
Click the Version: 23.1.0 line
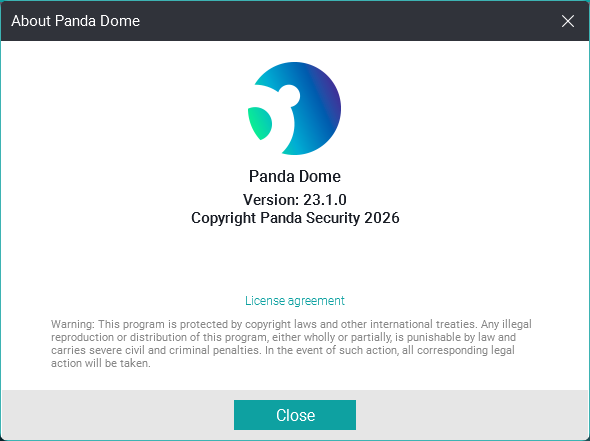tap(295, 200)
